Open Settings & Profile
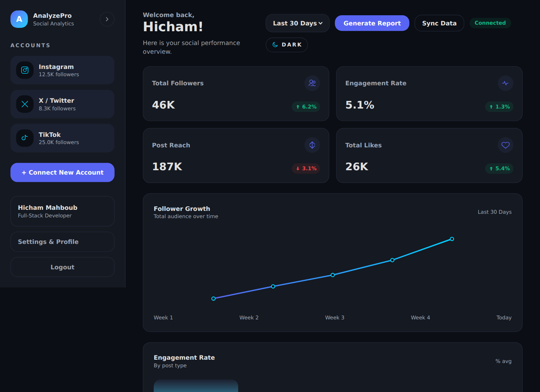 (62, 242)
